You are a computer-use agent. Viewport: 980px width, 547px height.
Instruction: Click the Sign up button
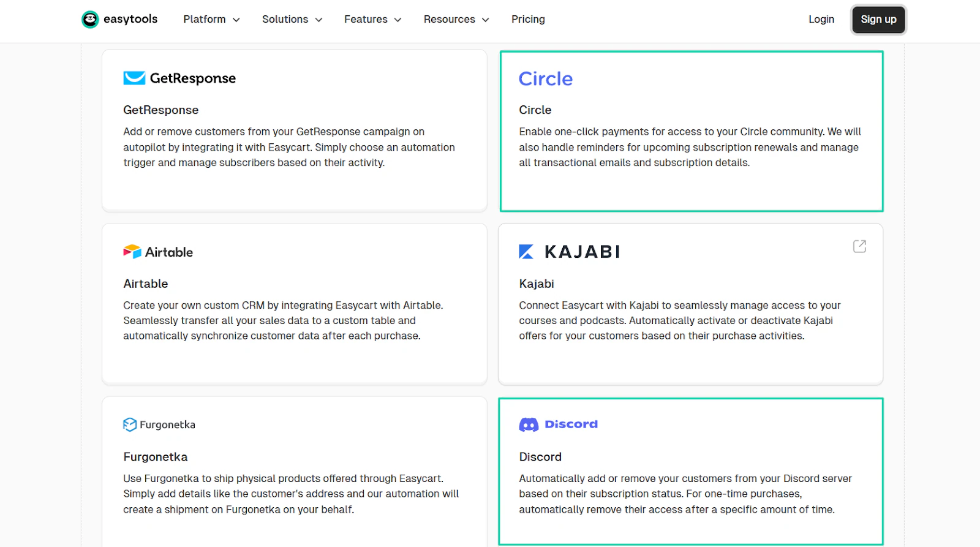coord(878,20)
